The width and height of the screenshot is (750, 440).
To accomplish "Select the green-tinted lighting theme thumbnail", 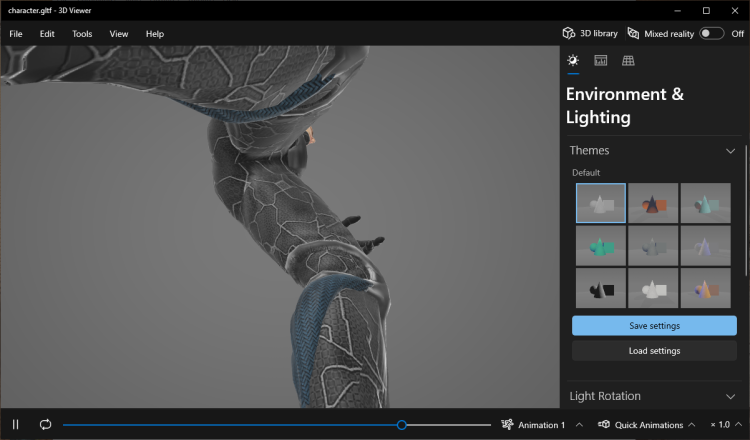I will pyautogui.click(x=601, y=246).
